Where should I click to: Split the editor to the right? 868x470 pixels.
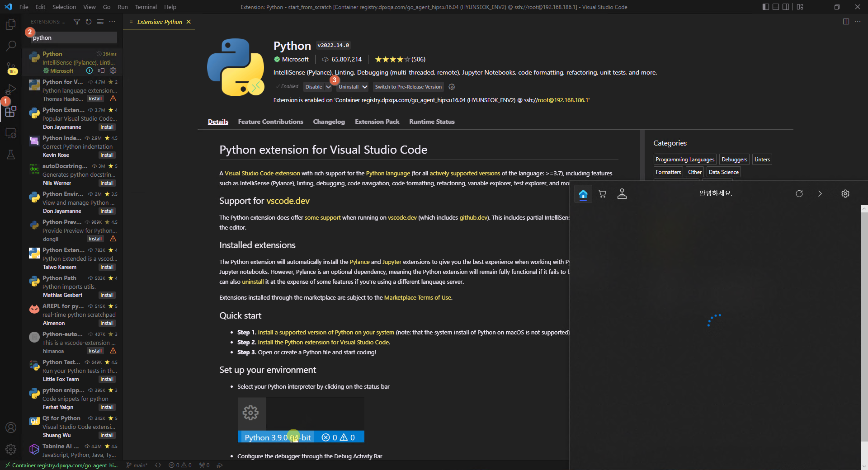[846, 22]
